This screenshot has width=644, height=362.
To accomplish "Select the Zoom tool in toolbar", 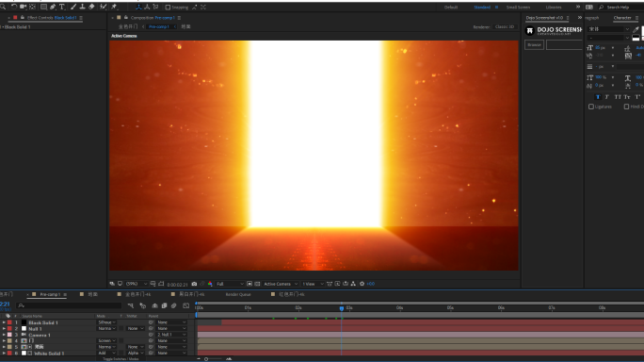I will pyautogui.click(x=3, y=7).
